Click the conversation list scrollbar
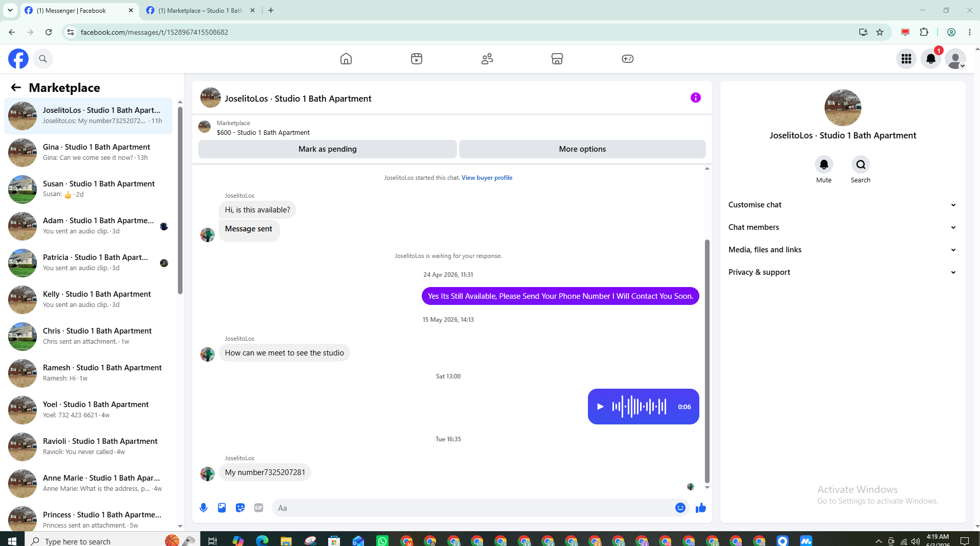This screenshot has height=546, width=980. (x=180, y=199)
